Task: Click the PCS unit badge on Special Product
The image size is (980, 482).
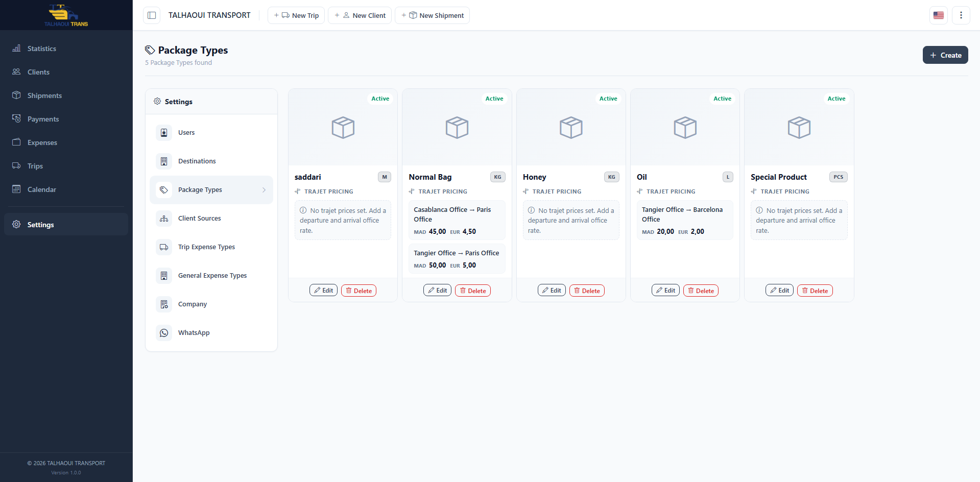Action: [839, 177]
